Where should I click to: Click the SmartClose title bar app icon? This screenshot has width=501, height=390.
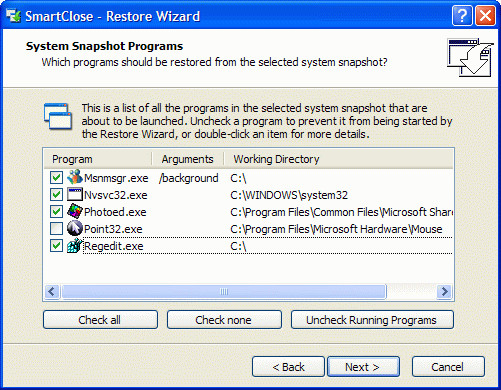[14, 16]
